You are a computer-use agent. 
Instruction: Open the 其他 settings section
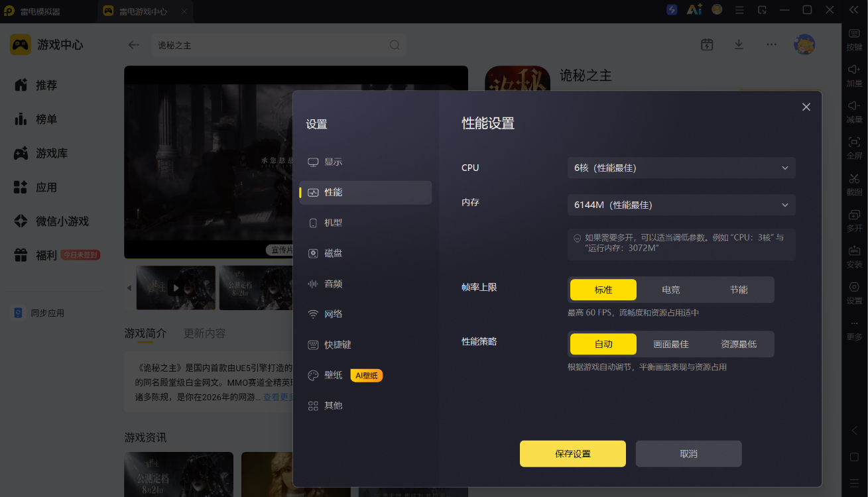[365, 406]
